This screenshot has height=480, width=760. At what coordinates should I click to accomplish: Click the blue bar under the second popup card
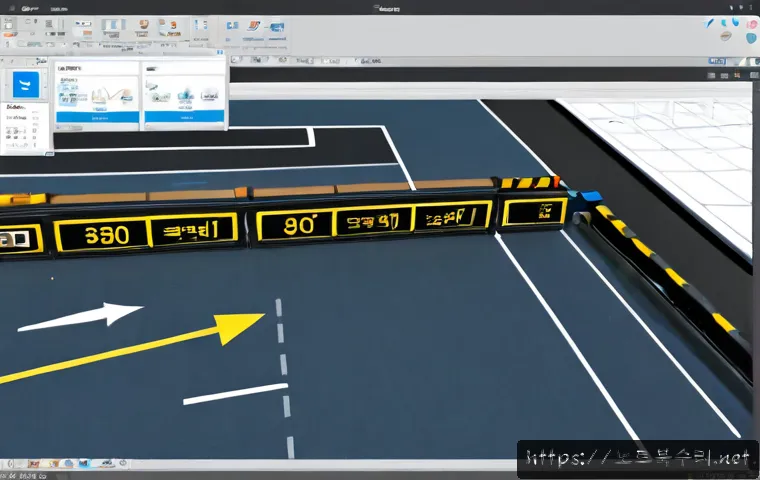coord(184,117)
